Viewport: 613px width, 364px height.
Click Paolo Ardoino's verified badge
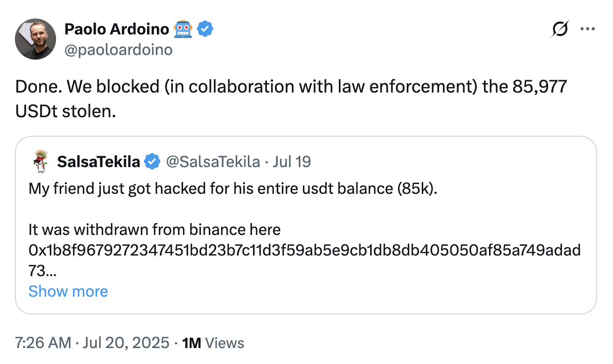point(205,29)
